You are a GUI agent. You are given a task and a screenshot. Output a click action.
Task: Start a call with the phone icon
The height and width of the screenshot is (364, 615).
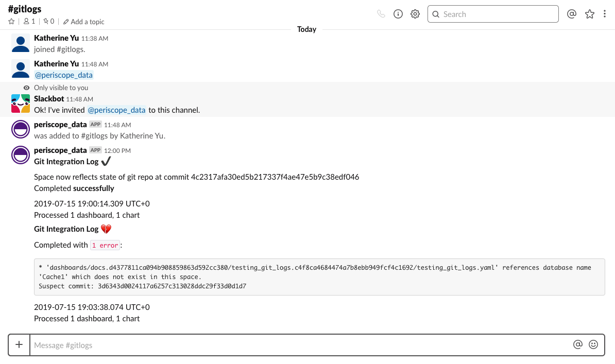coord(381,14)
